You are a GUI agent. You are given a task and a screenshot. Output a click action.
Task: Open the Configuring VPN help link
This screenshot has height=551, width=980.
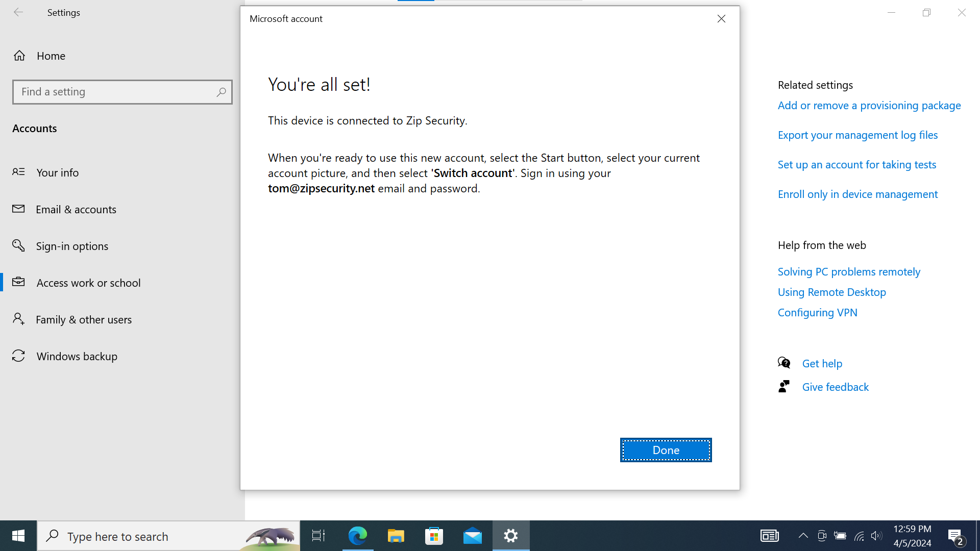(x=817, y=313)
